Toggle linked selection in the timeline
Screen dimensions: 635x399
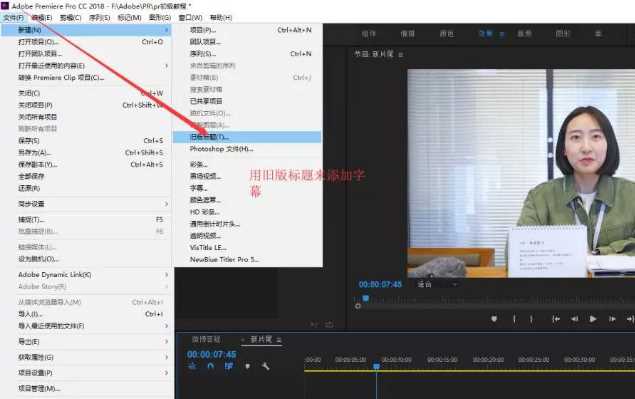pos(229,366)
